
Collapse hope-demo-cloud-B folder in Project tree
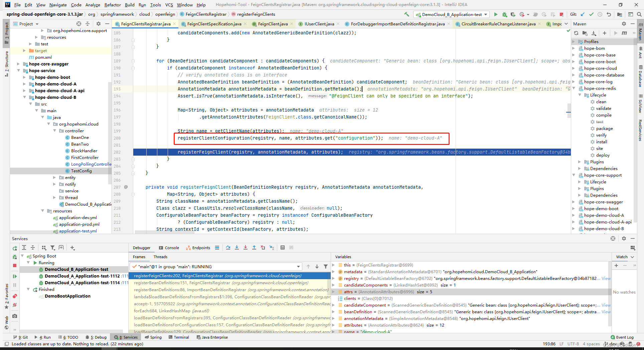click(x=24, y=97)
